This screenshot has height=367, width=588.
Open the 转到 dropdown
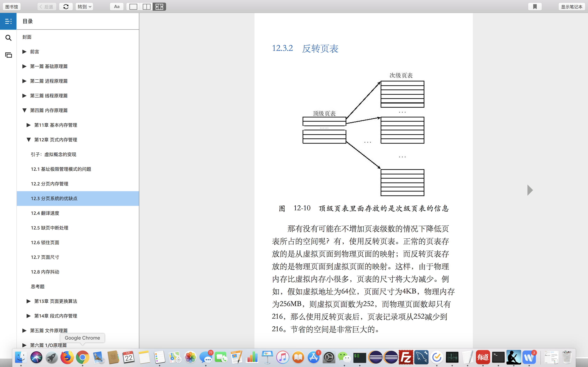[x=84, y=7]
